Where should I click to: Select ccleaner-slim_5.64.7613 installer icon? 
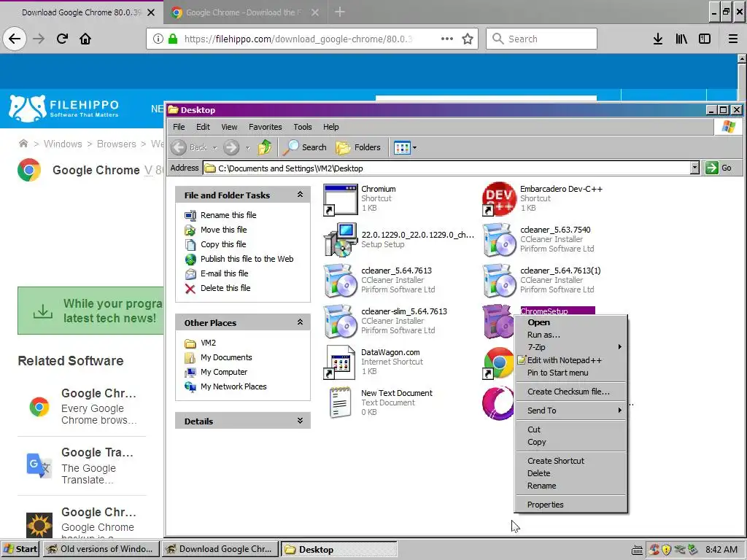pos(340,322)
